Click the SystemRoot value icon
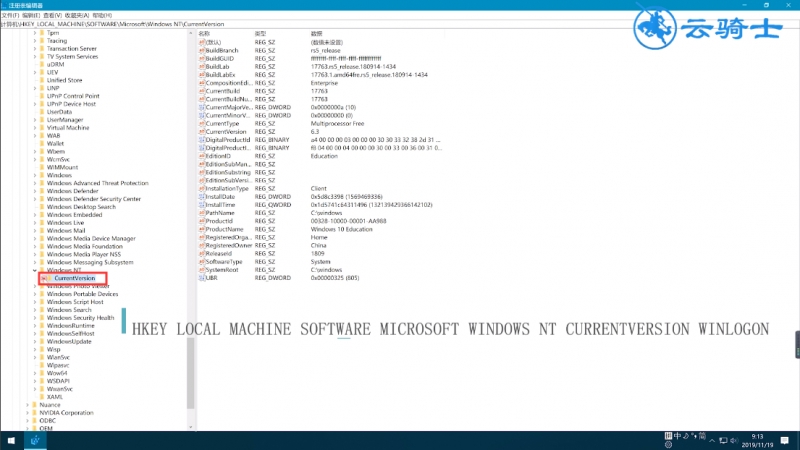 click(202, 270)
